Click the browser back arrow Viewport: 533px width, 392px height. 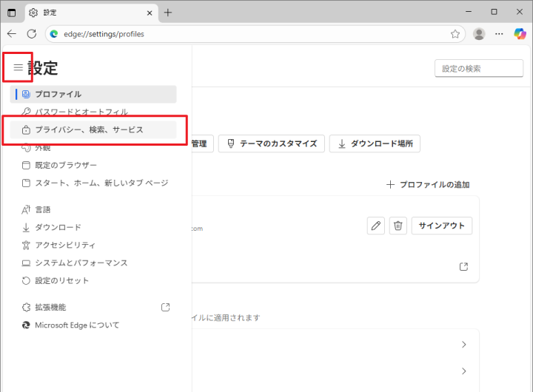point(12,34)
